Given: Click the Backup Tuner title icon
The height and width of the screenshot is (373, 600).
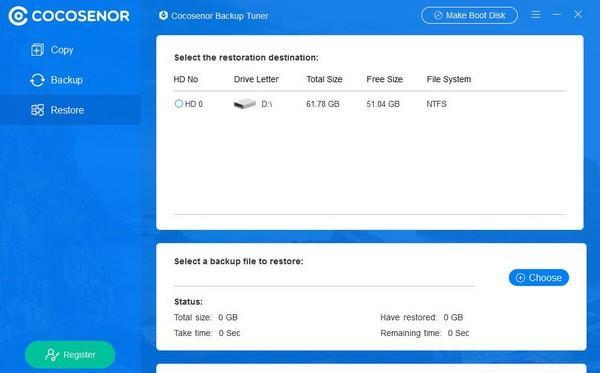Looking at the screenshot, I should pyautogui.click(x=163, y=15).
